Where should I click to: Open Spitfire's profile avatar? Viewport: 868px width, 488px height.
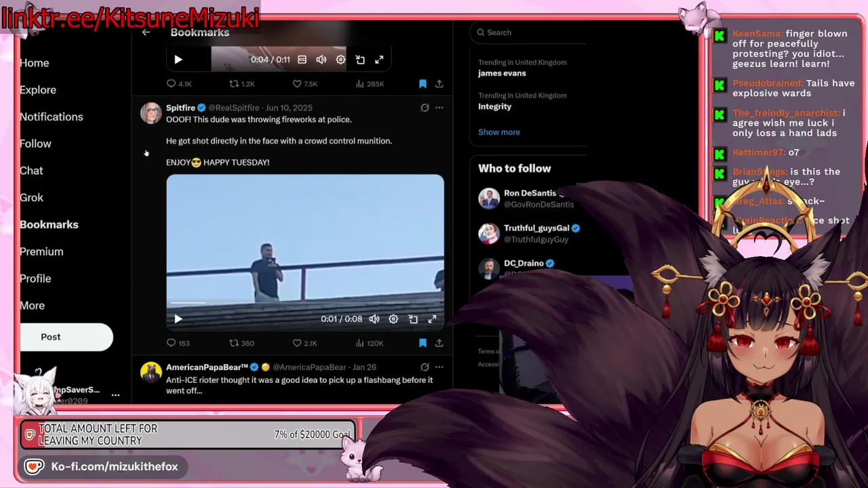point(151,113)
